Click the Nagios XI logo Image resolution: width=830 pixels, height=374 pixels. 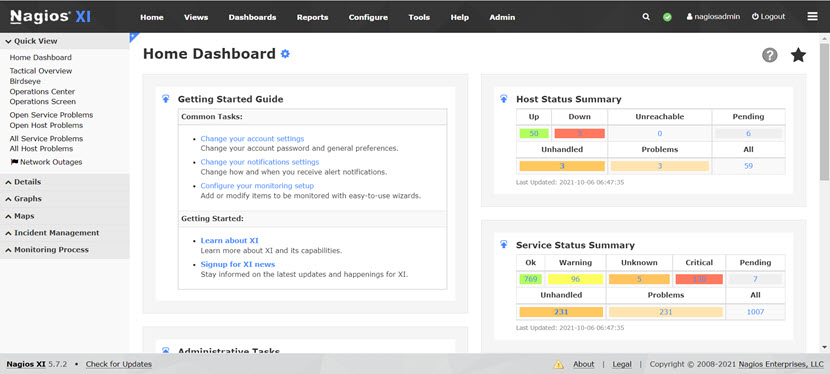tap(50, 16)
